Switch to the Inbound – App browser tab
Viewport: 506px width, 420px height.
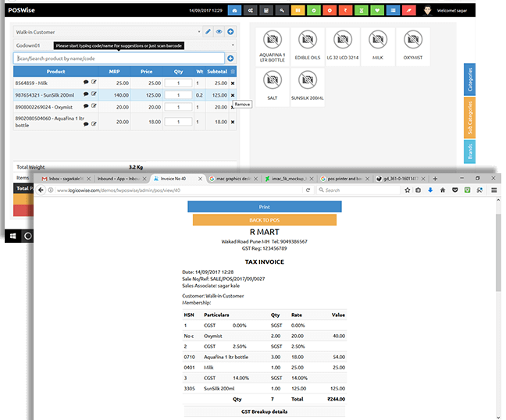click(121, 179)
